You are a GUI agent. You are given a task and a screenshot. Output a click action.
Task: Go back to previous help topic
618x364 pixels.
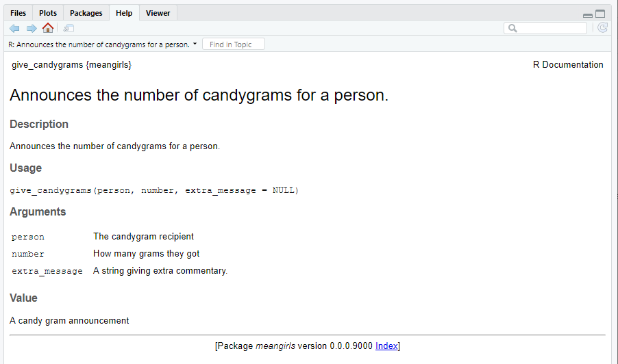[x=14, y=28]
